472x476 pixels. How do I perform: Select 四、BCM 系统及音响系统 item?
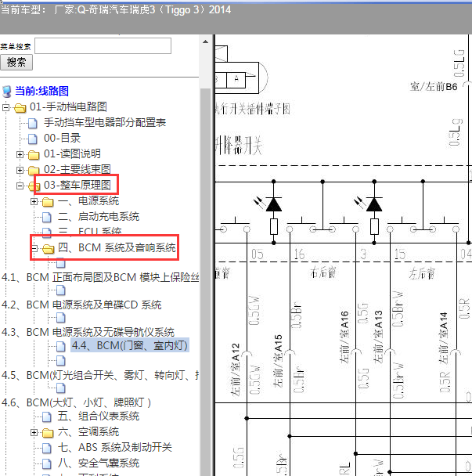(117, 247)
